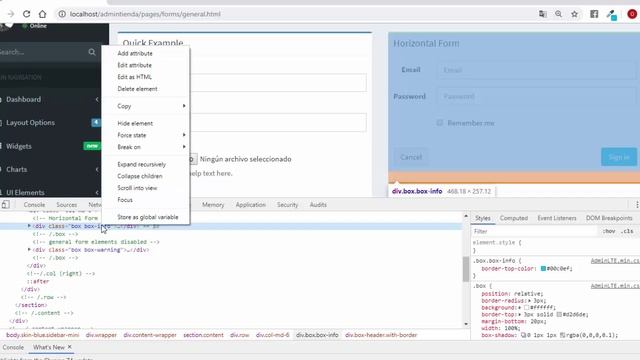Click the sidebar search magnifier icon
The image size is (640, 360).
[92, 52]
